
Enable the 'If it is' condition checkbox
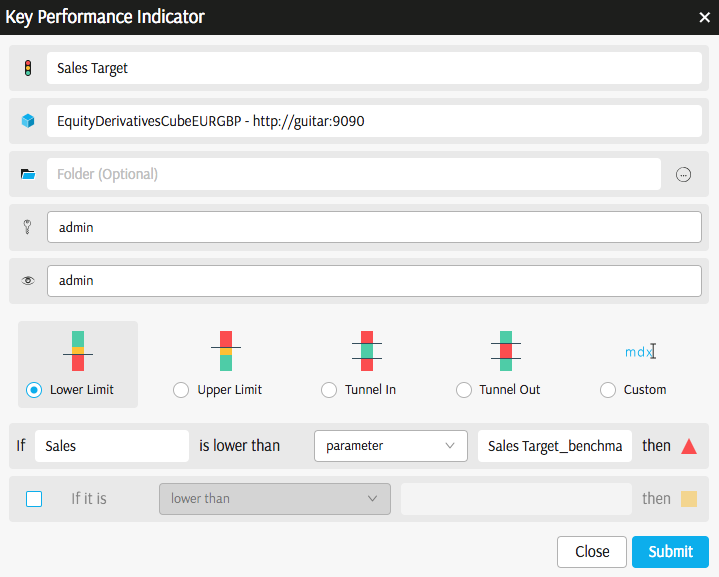pos(34,499)
